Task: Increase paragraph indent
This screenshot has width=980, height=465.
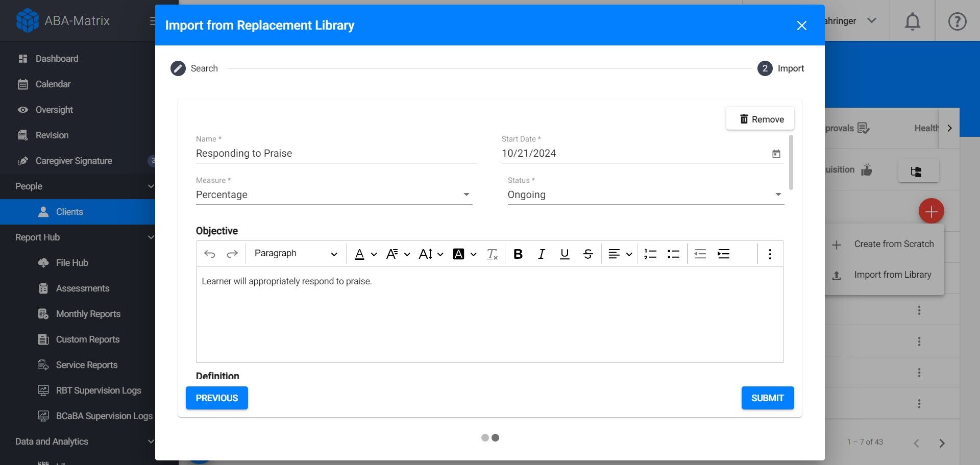Action: point(724,254)
